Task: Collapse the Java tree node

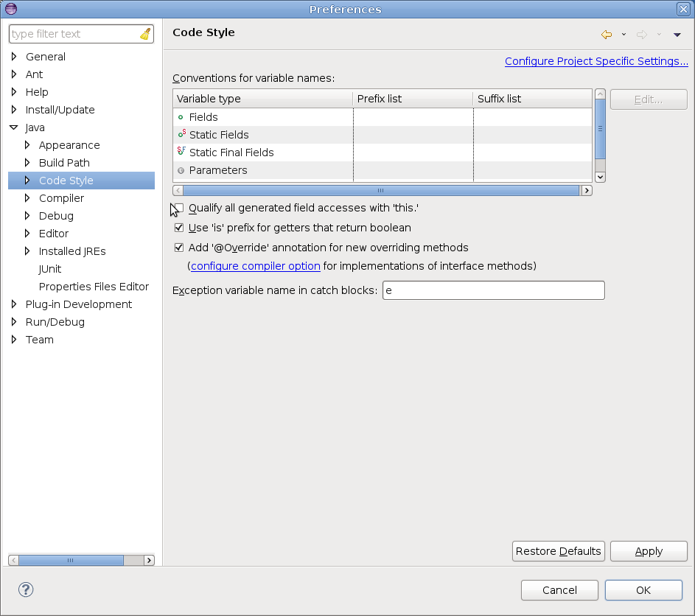Action: pyautogui.click(x=14, y=127)
